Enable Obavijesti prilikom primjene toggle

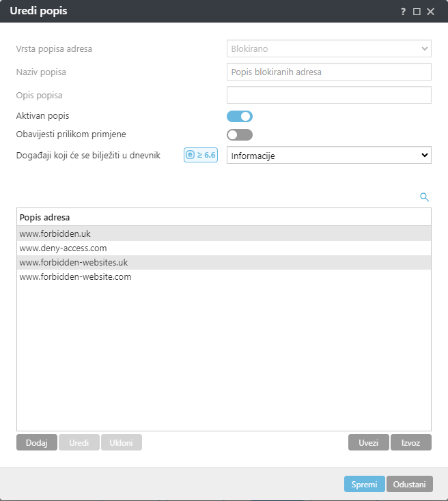click(x=240, y=134)
